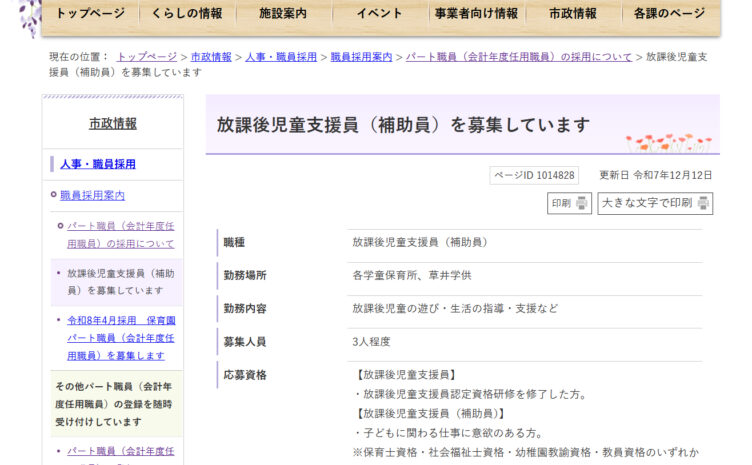The height and width of the screenshot is (465, 752).
Task: Open 令和8年4月採用 保育園パート職員 sidebar link
Action: 120,338
